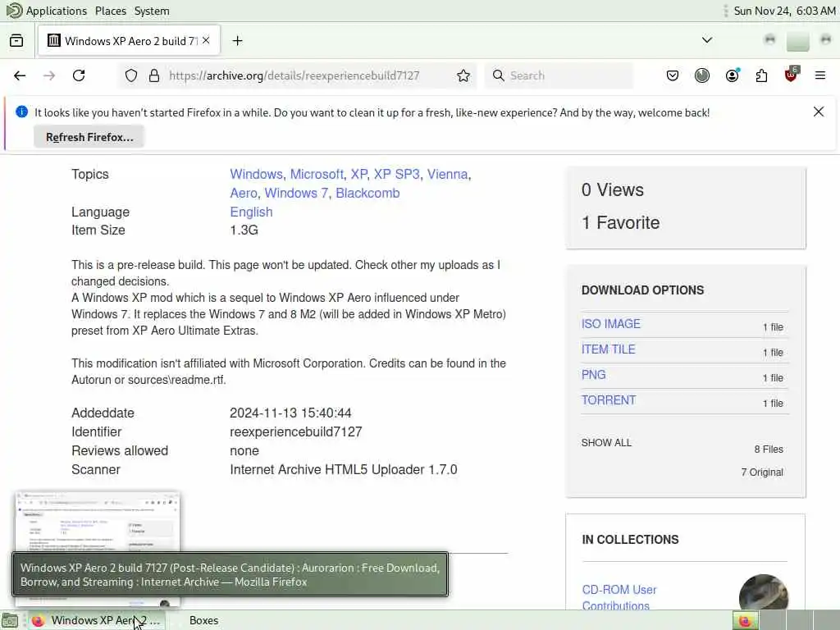Open the Firefox hamburger menu

(820, 75)
